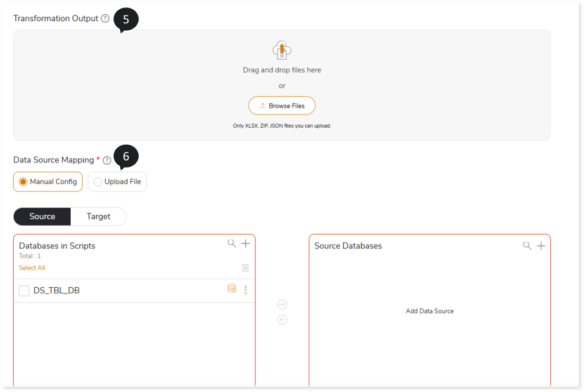Click the Select All link

click(32, 268)
